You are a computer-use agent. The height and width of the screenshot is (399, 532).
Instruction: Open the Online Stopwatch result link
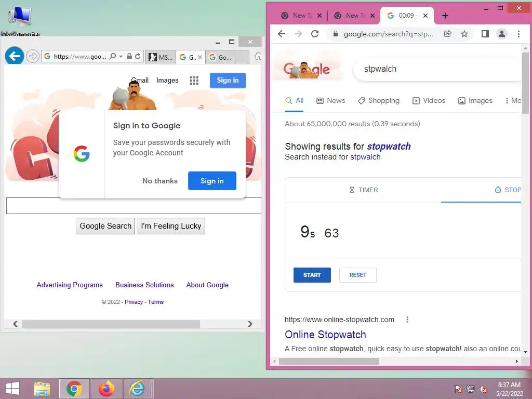pyautogui.click(x=325, y=335)
